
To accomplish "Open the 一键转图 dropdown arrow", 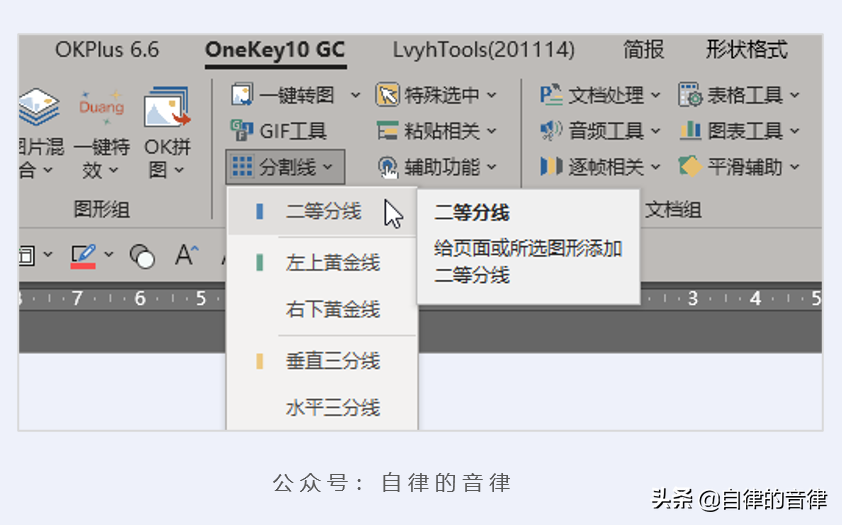I will [x=355, y=96].
